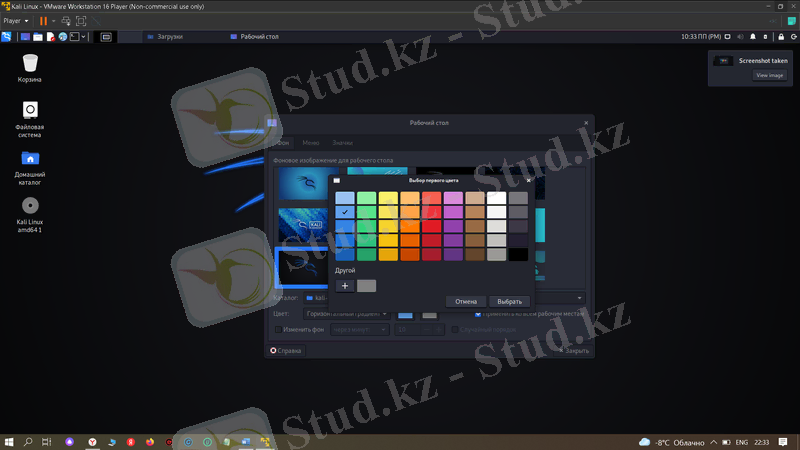Screen dimensions: 800x450
Task: Open Yandex Browser from taskbar
Action: click(x=92, y=442)
